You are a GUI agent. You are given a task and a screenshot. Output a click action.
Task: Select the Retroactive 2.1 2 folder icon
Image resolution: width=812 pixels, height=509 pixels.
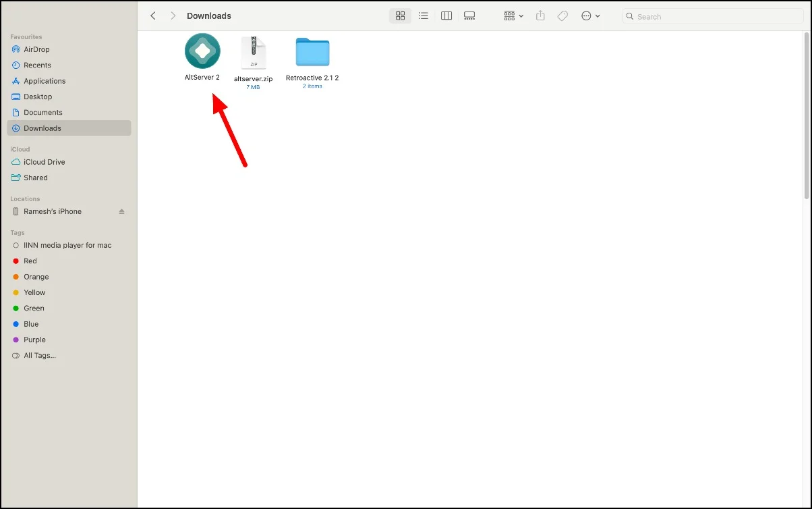click(x=312, y=52)
